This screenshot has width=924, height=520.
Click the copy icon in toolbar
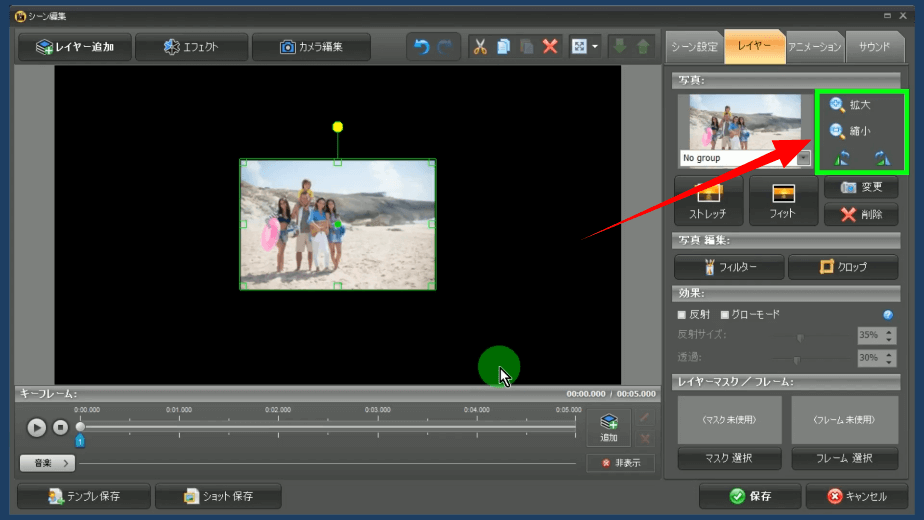[x=504, y=47]
